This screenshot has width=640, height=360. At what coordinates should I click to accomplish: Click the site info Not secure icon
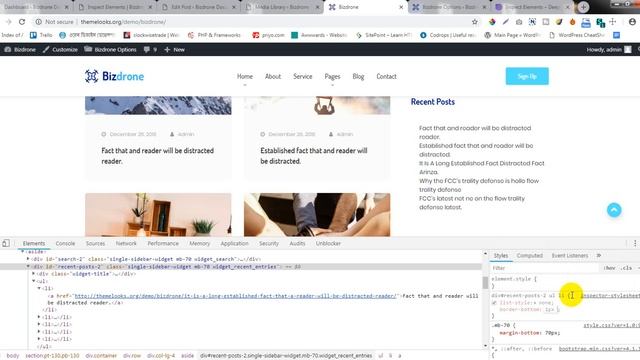(38, 22)
